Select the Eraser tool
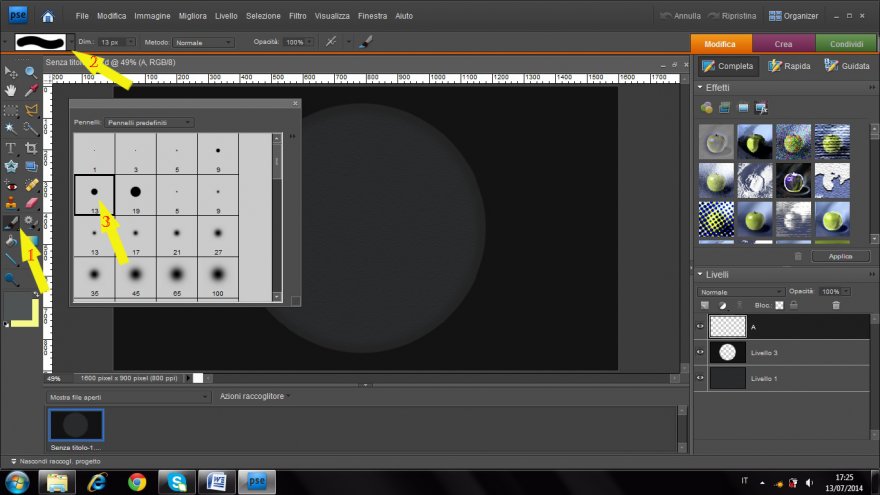The image size is (880, 495). [x=31, y=203]
